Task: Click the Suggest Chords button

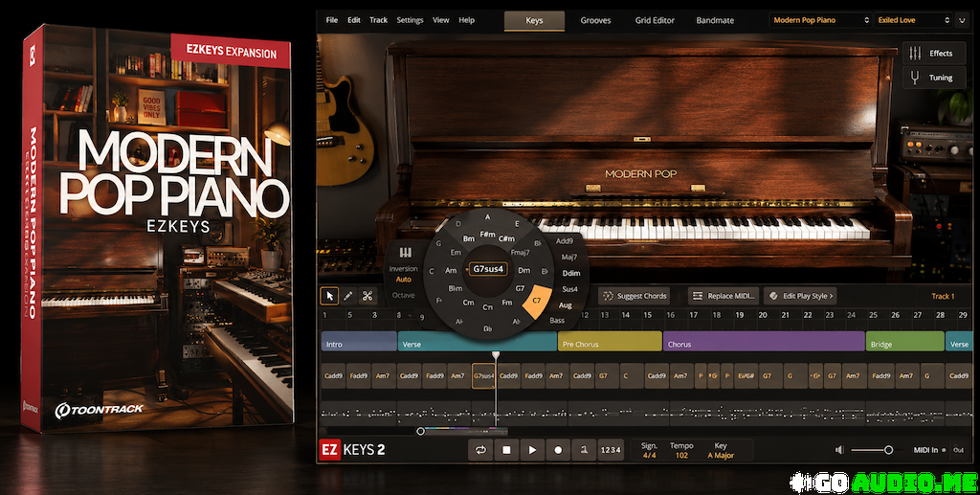Action: pos(635,296)
